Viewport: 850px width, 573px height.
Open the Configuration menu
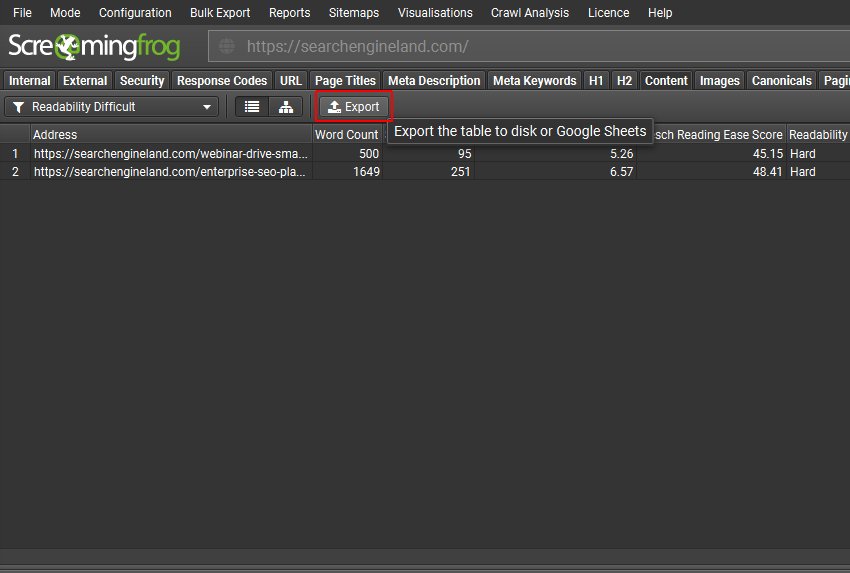click(x=135, y=12)
